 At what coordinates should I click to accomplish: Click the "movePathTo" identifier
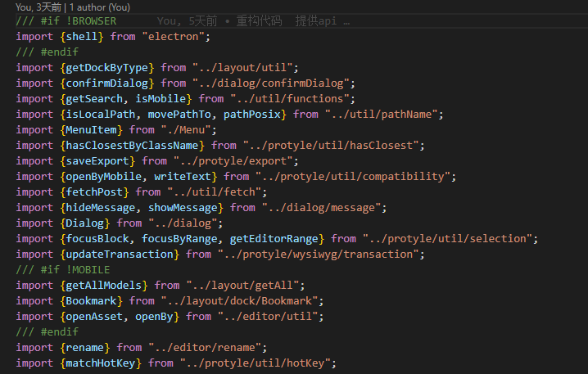pyautogui.click(x=179, y=115)
